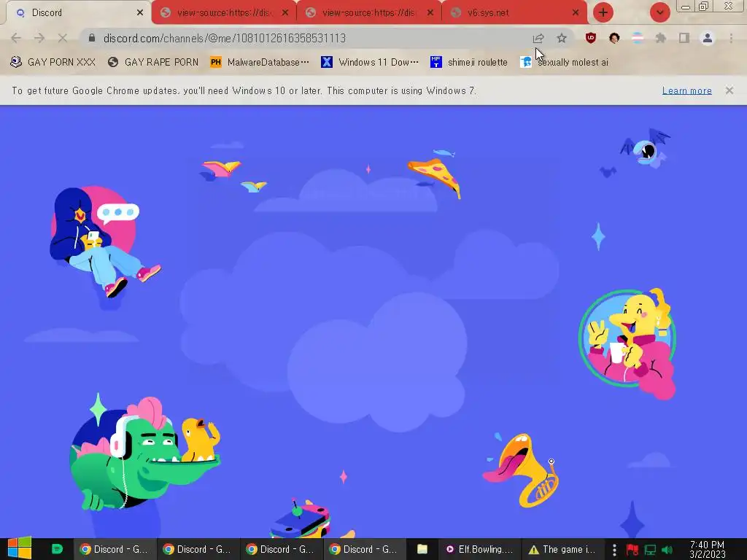Open the shimeji roulette bookmark

[469, 62]
